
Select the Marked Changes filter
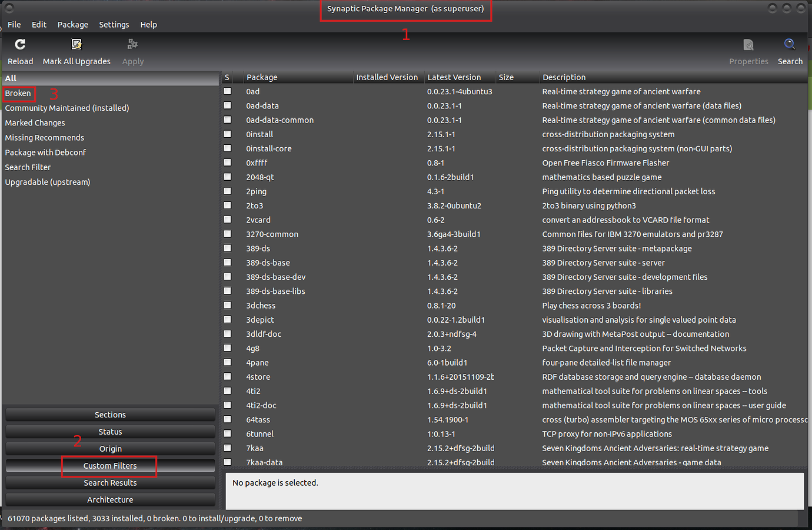pyautogui.click(x=35, y=122)
